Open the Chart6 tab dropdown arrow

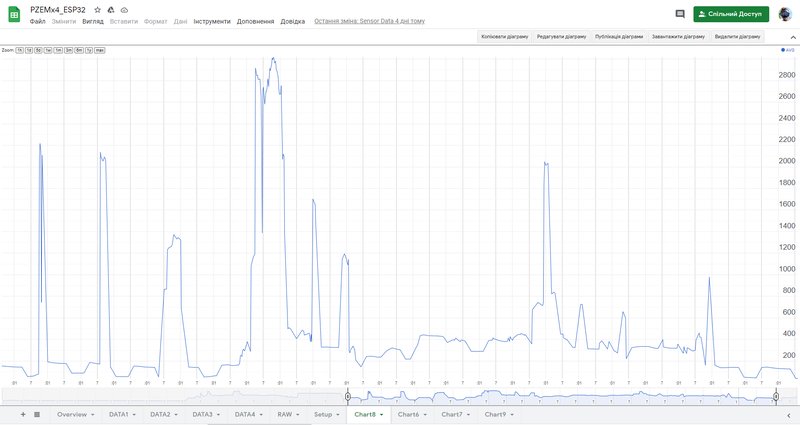(x=424, y=415)
